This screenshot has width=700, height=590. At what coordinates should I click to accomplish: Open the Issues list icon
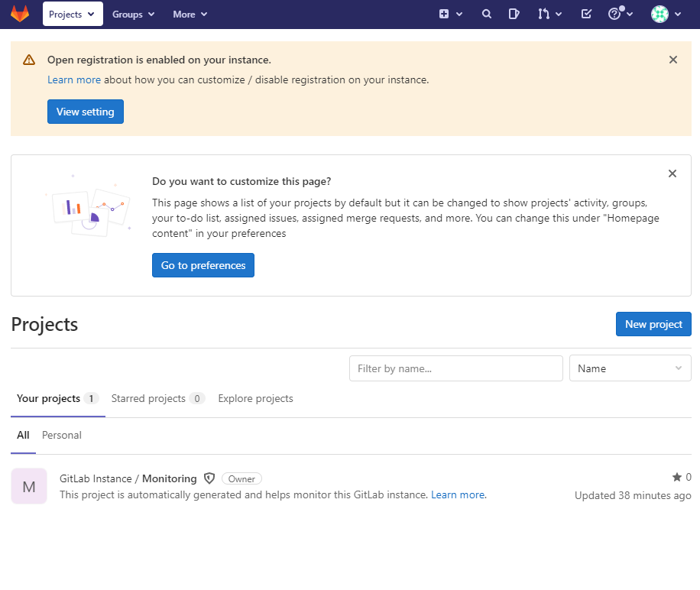click(514, 14)
